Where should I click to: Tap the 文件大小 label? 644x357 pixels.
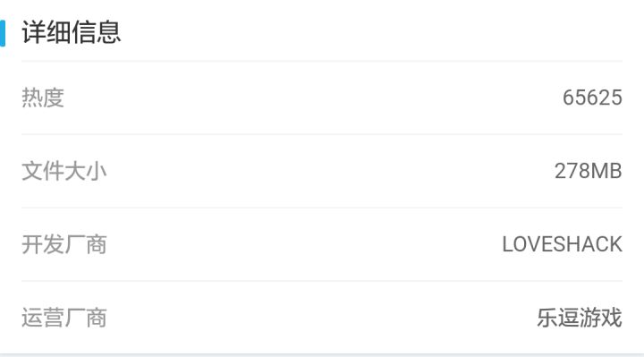[x=64, y=171]
